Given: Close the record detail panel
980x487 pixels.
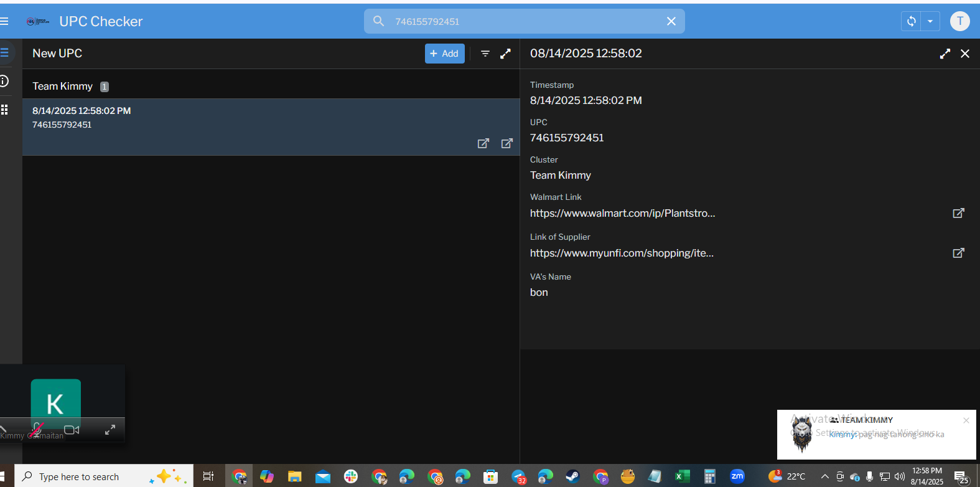Looking at the screenshot, I should pos(965,54).
